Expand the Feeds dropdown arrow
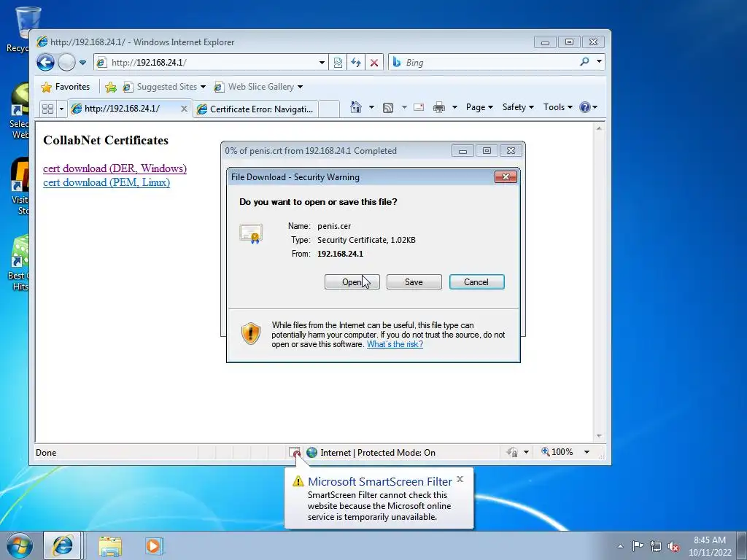The height and width of the screenshot is (560, 747). pos(404,107)
